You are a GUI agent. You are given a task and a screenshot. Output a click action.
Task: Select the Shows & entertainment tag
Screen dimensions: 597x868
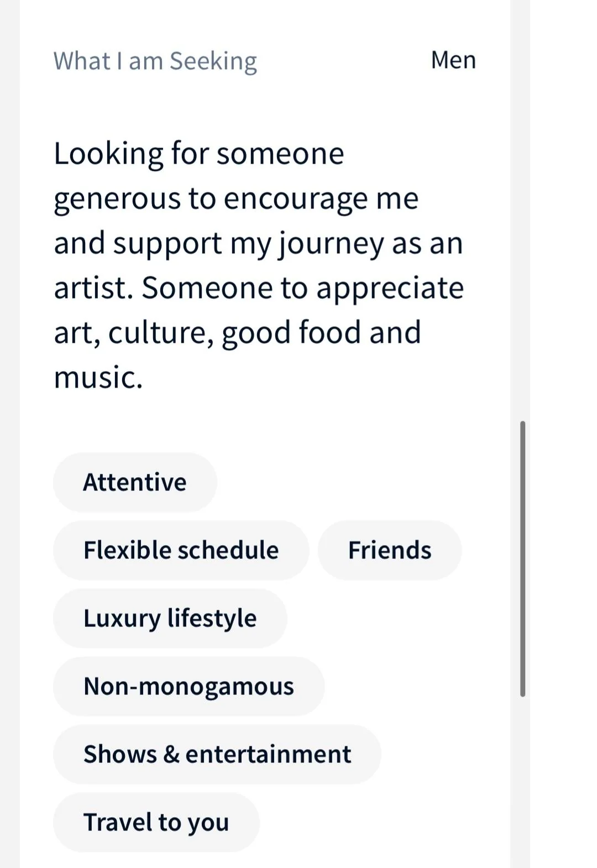click(x=217, y=754)
